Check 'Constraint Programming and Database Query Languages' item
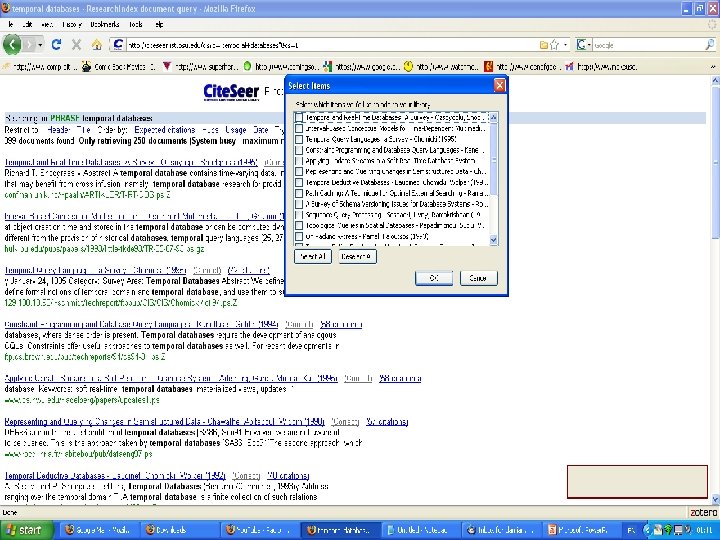The width and height of the screenshot is (720, 540). (299, 150)
